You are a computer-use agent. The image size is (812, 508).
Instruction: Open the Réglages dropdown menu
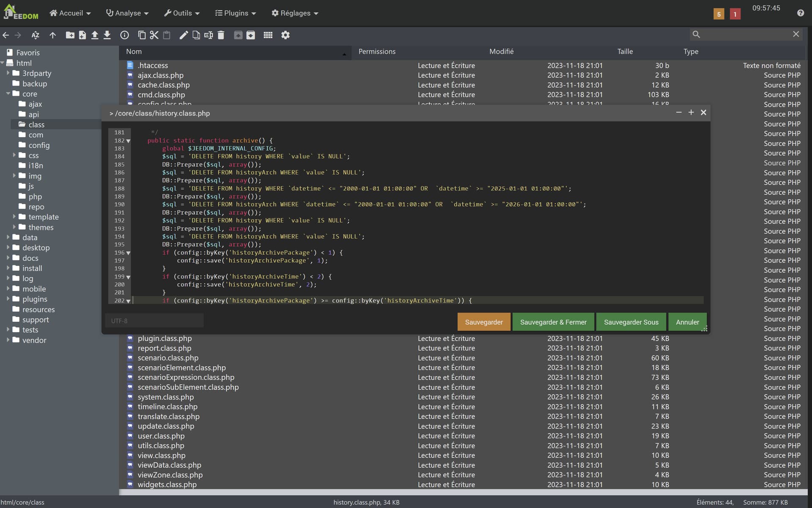click(295, 13)
